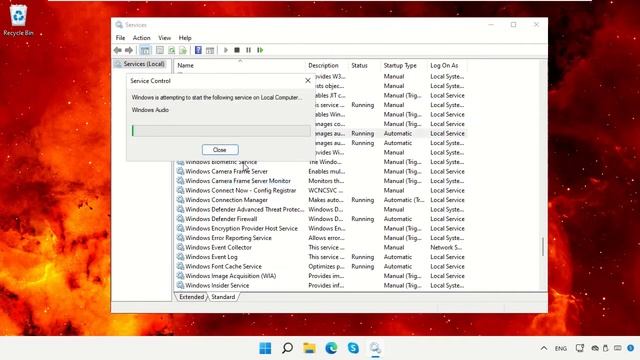640x360 pixels.
Task: Dismiss Service Control dialog with the X
Action: [x=308, y=81]
